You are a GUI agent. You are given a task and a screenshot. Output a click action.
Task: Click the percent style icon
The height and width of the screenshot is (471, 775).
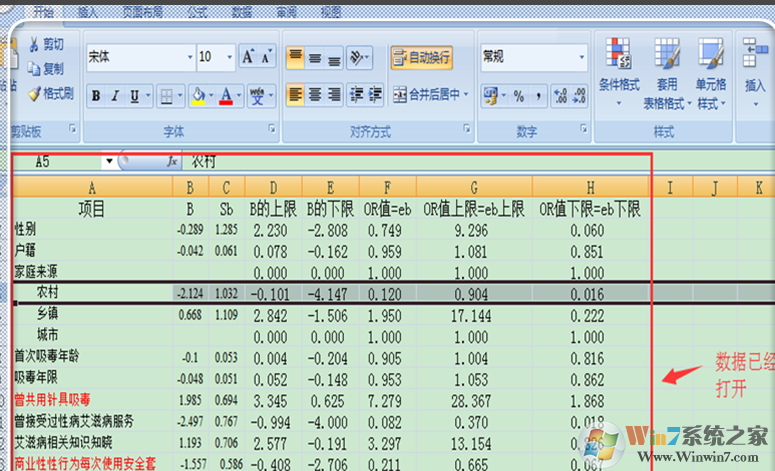tap(519, 96)
